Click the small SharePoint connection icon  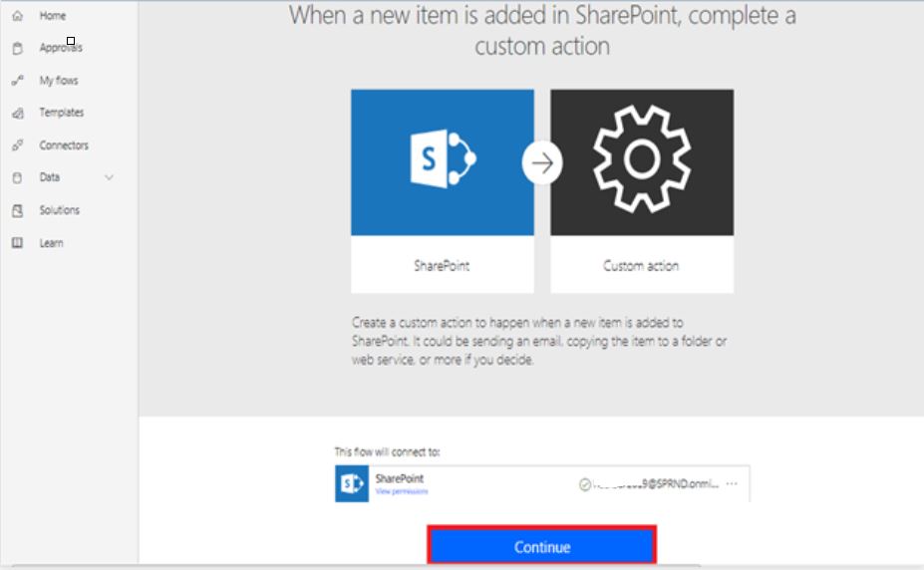352,483
